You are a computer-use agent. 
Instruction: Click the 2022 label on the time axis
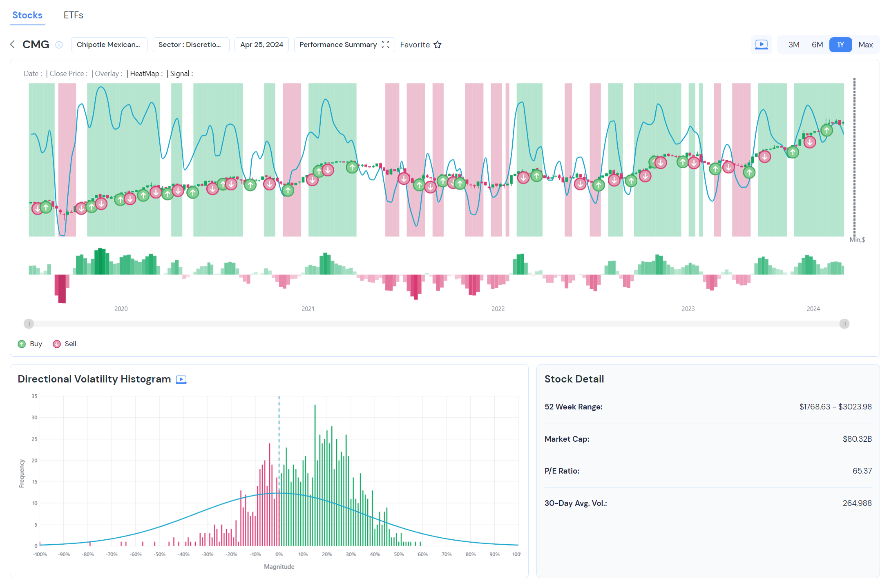click(x=498, y=309)
